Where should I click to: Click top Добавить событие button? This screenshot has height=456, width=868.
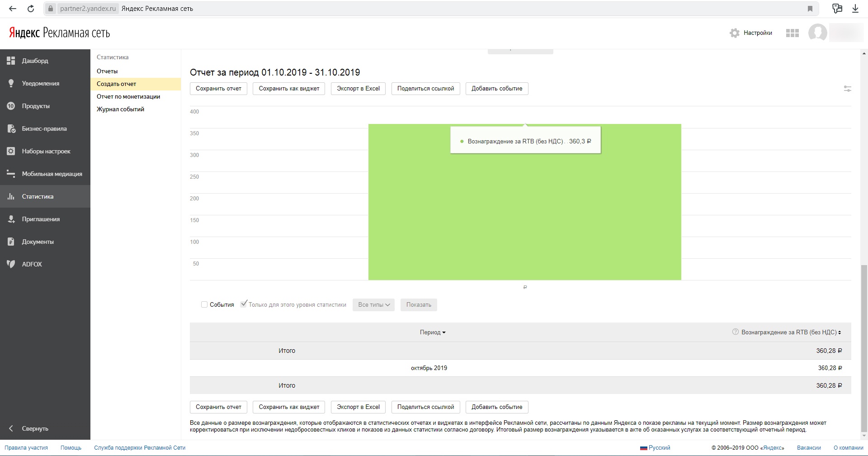point(497,89)
